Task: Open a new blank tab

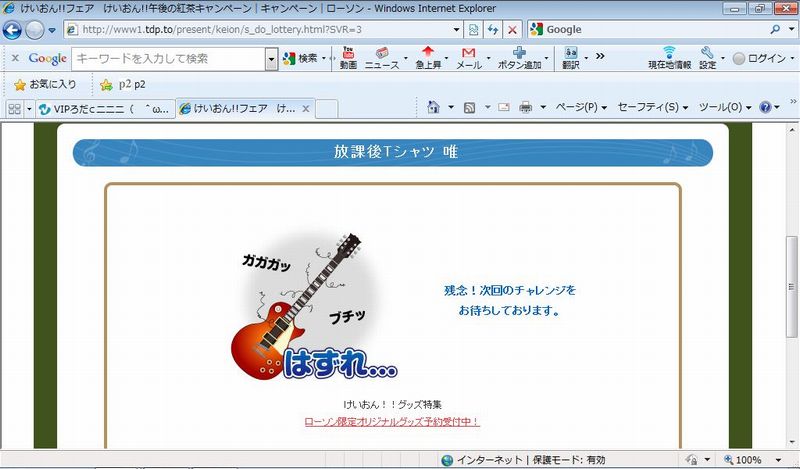Action: click(x=327, y=109)
